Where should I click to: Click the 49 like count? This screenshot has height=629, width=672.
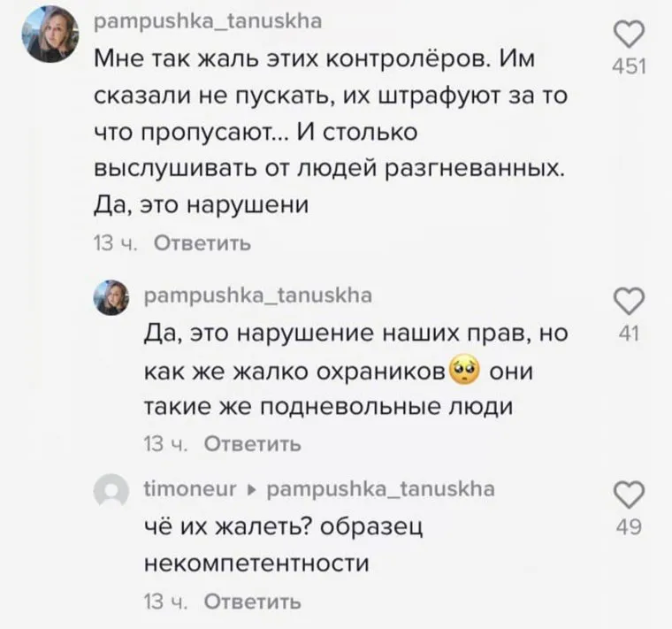628,528
